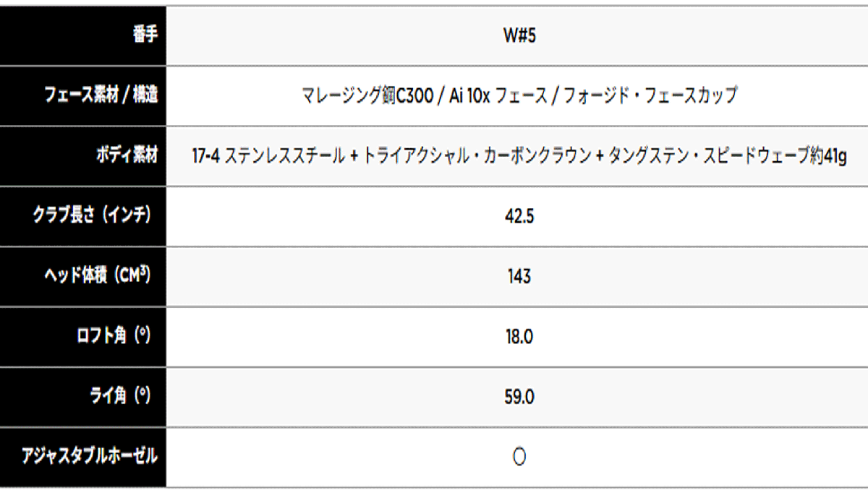The height and width of the screenshot is (490, 868).
Task: Select the 143 head volume value
Action: tap(519, 276)
